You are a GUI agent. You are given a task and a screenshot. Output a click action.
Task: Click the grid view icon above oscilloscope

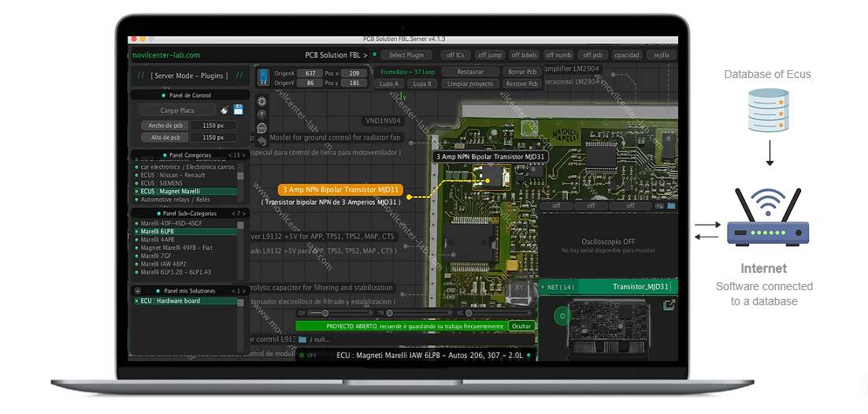[659, 206]
